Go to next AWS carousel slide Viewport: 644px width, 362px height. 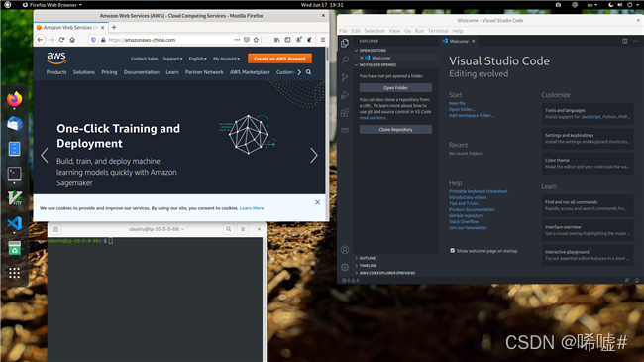pyautogui.click(x=314, y=155)
